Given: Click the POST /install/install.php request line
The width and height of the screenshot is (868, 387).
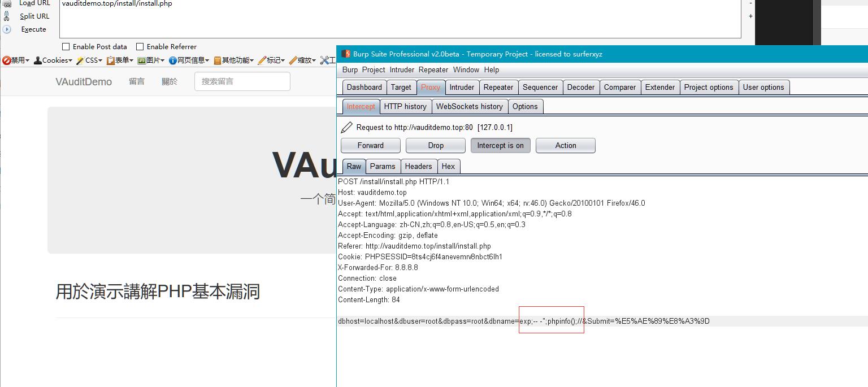Looking at the screenshot, I should [x=394, y=182].
